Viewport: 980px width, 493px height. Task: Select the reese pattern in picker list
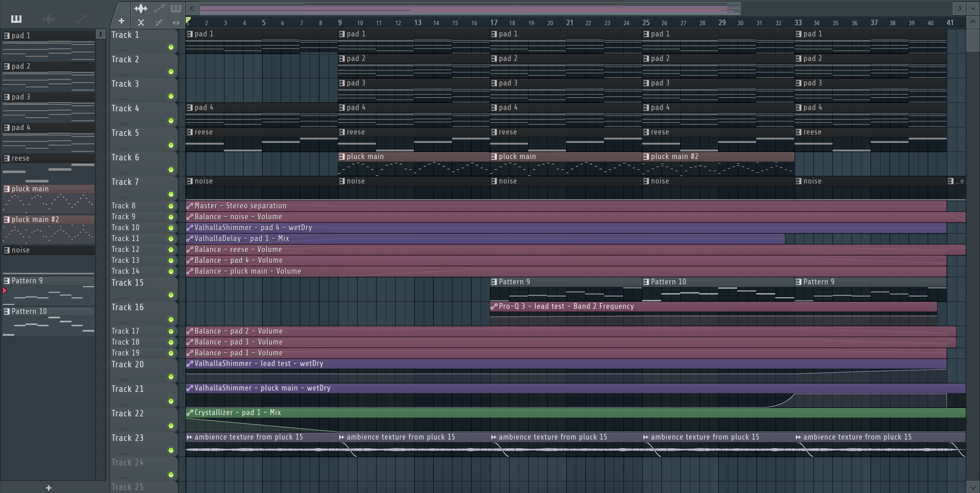pos(20,158)
